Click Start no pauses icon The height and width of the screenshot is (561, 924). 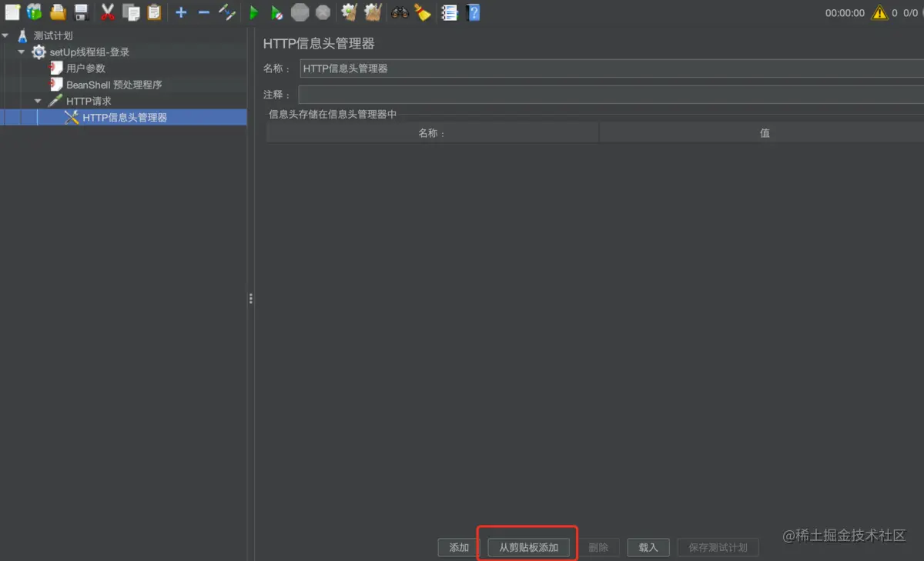pyautogui.click(x=276, y=12)
